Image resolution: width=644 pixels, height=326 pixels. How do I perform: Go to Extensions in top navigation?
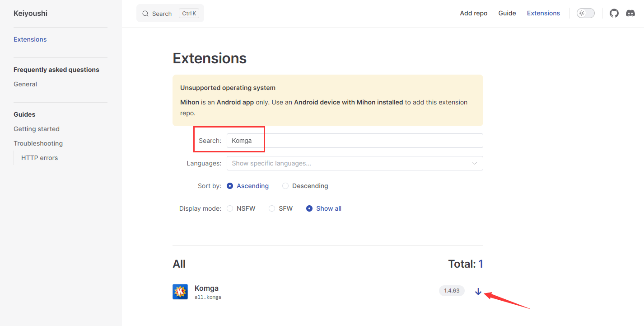543,14
